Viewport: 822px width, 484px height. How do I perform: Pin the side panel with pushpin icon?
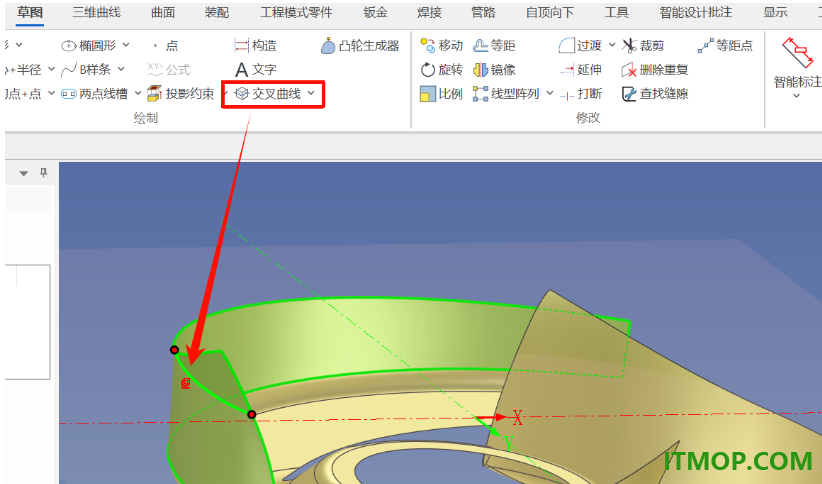point(44,173)
